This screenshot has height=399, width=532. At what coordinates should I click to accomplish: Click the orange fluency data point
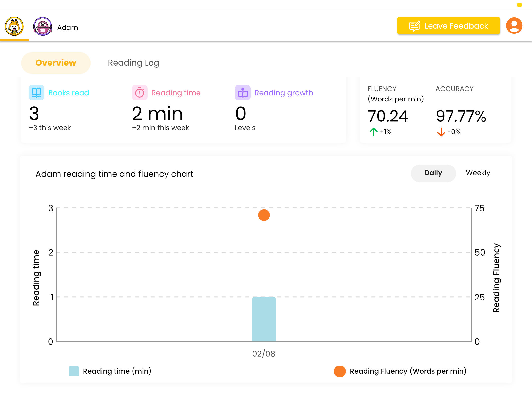(x=264, y=215)
